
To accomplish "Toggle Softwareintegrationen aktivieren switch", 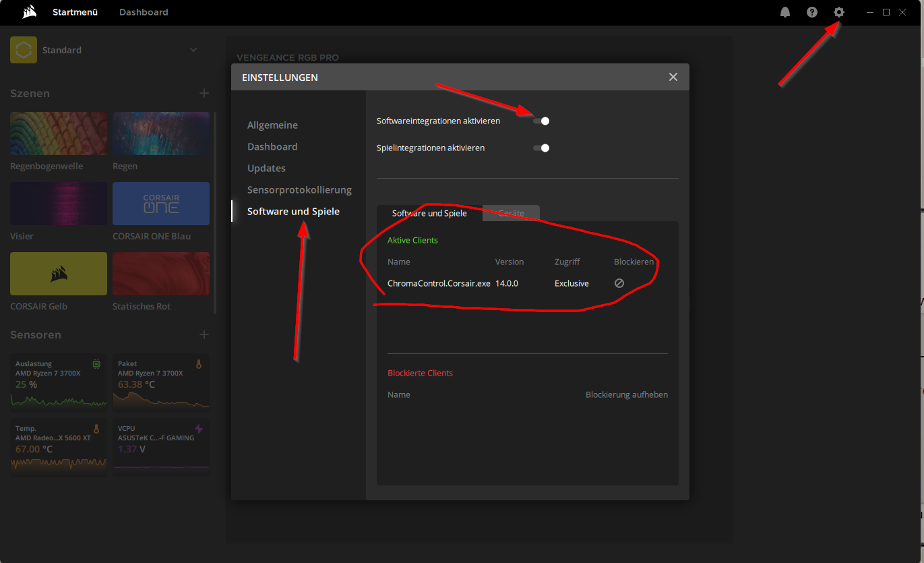I will point(541,121).
